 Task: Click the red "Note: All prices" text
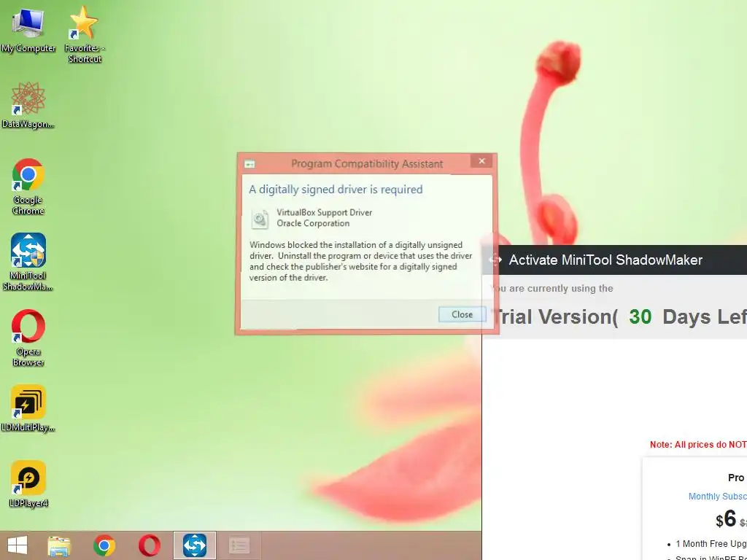pyautogui.click(x=698, y=445)
